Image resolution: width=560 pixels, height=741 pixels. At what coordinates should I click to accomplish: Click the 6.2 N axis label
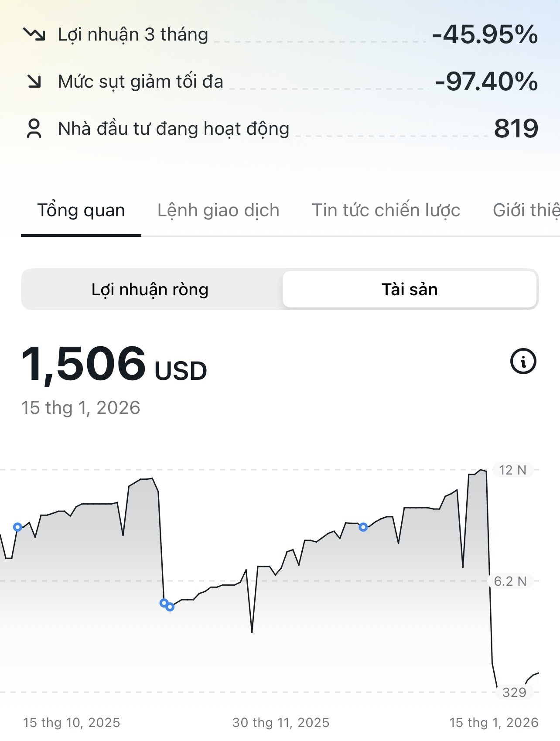coord(510,581)
